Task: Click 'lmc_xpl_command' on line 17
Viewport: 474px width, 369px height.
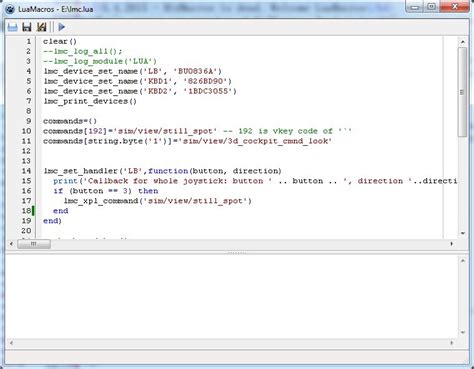Action: point(101,201)
